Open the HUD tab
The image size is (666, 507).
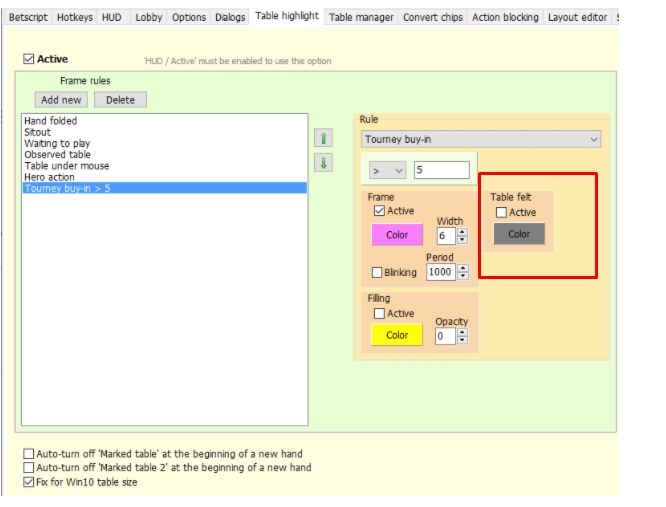click(x=112, y=17)
